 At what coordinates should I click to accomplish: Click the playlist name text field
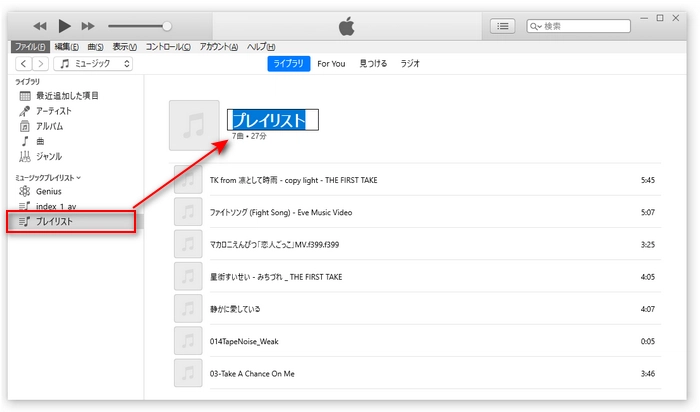coord(272,120)
